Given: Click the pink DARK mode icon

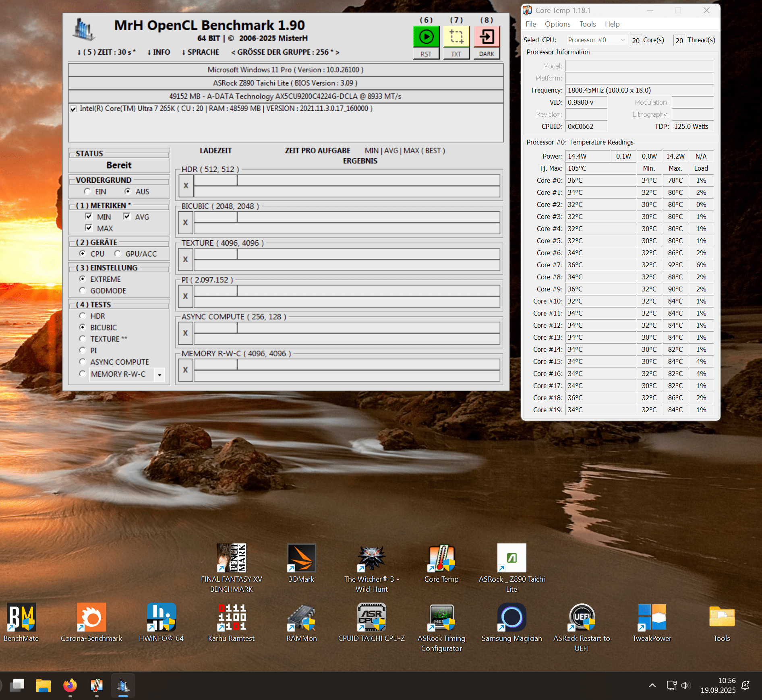Looking at the screenshot, I should pos(487,37).
